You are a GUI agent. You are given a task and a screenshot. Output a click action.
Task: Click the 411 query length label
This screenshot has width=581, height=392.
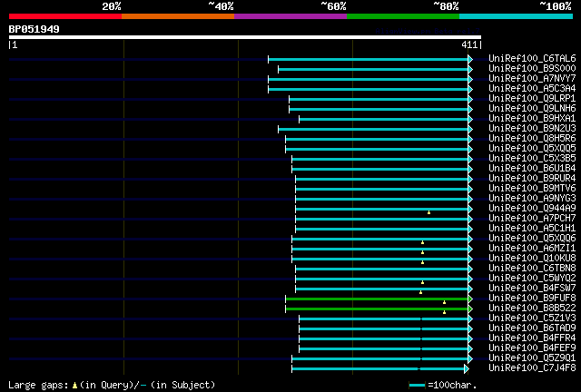point(469,44)
